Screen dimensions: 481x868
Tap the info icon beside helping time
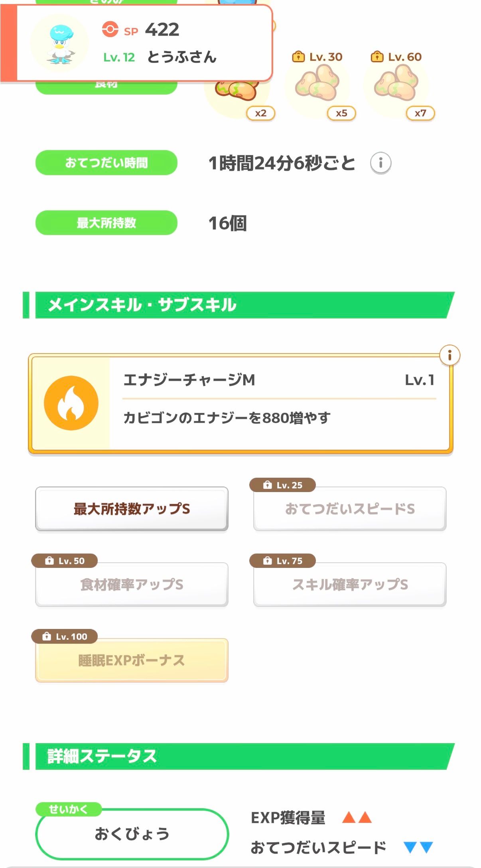(x=380, y=163)
